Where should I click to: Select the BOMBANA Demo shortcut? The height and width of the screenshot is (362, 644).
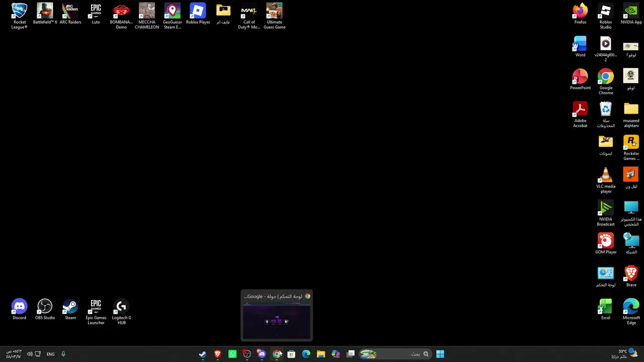(121, 16)
